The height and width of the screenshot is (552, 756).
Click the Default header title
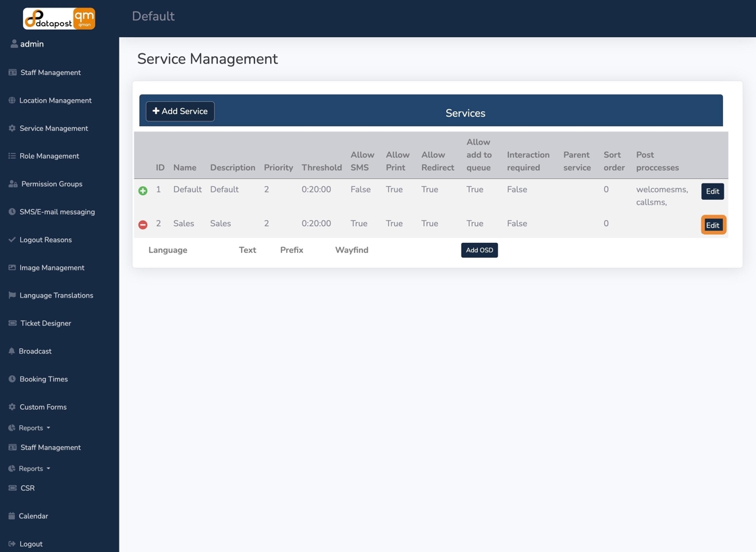click(153, 16)
